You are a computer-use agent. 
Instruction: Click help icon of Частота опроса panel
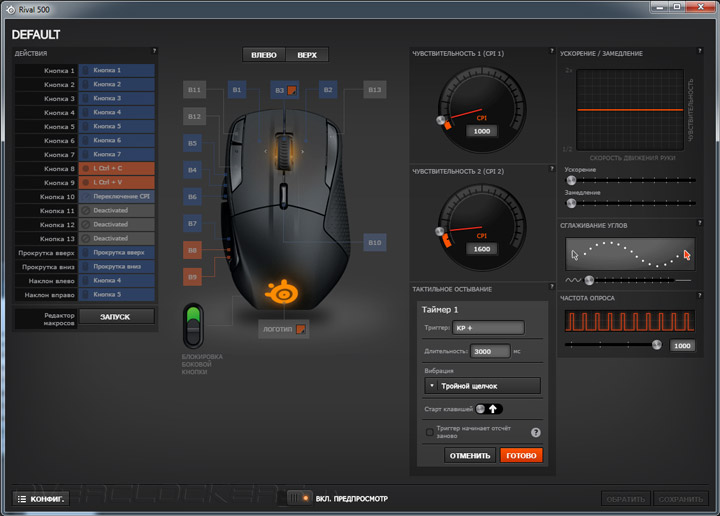pyautogui.click(x=700, y=296)
